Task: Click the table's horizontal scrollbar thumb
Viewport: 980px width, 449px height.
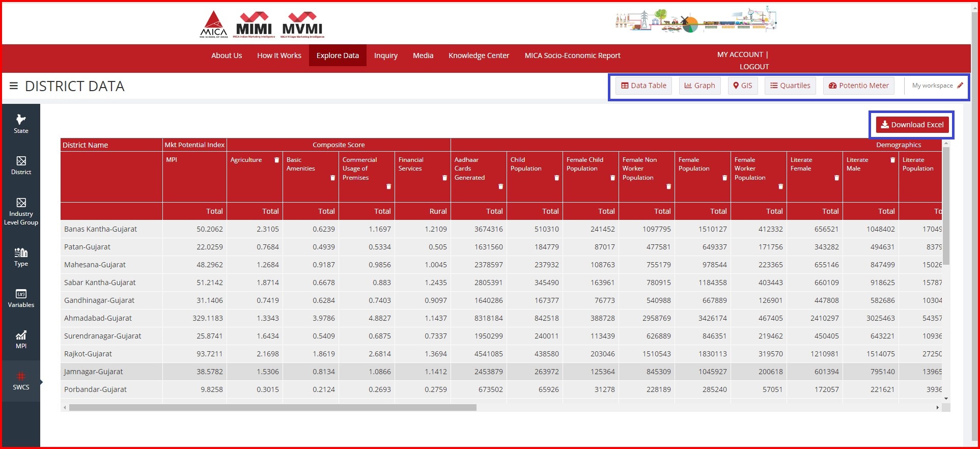Action: [x=272, y=407]
